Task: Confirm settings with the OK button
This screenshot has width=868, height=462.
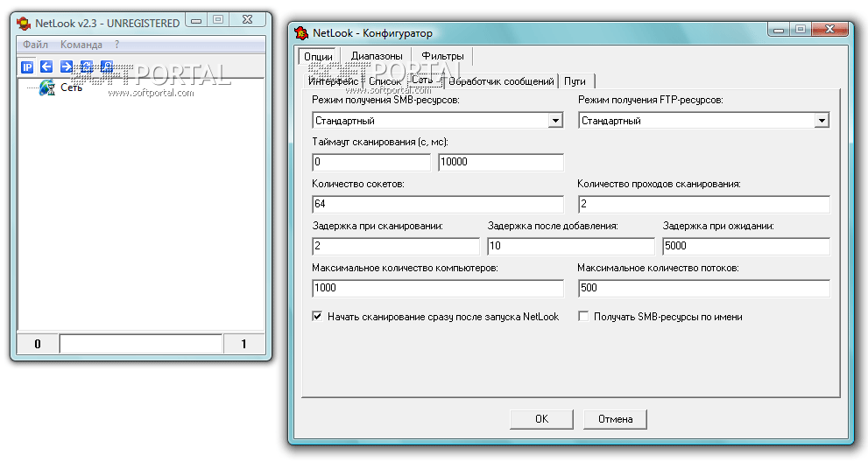Action: 541,419
